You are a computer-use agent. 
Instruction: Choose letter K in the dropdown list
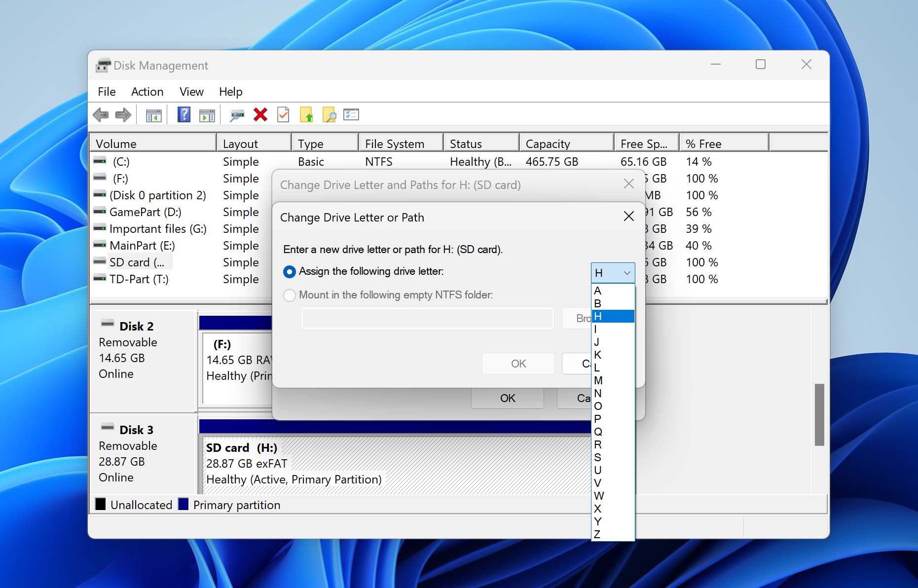(613, 355)
